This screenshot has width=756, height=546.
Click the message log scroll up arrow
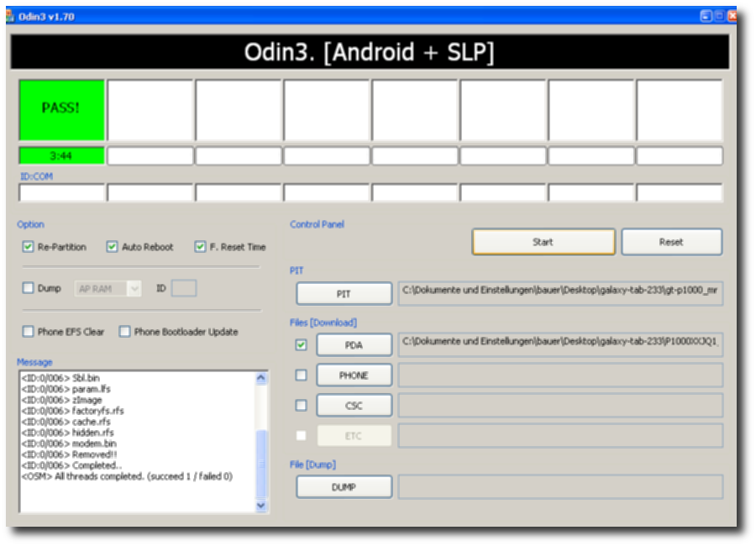pyautogui.click(x=261, y=378)
